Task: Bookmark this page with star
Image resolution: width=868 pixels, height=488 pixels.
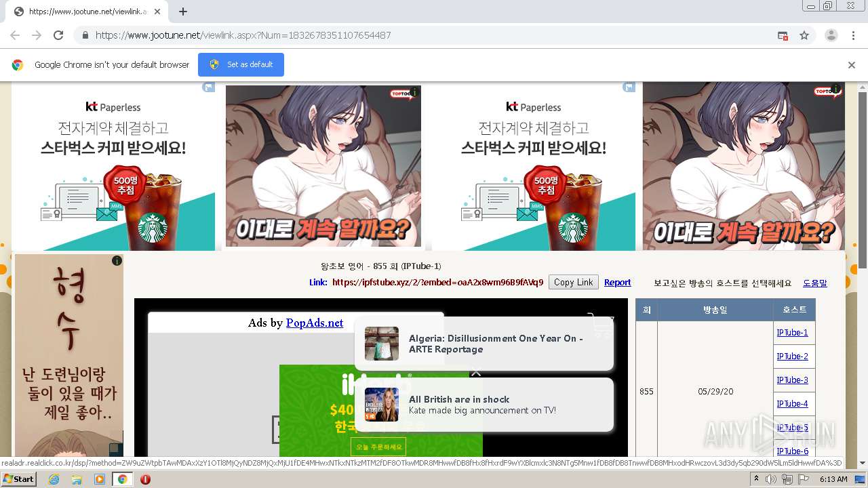Action: tap(804, 35)
